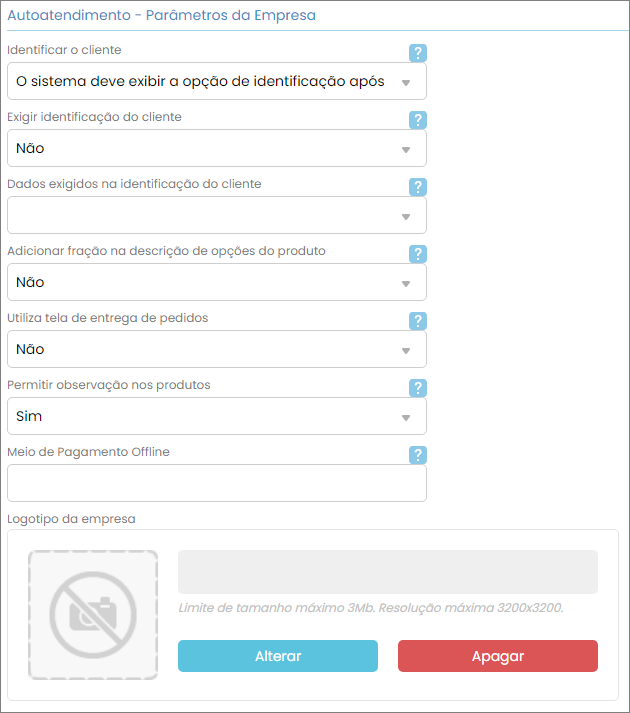Image resolution: width=630 pixels, height=713 pixels.
Task: Show help for Permitir observação nos produtos
Action: tap(418, 388)
